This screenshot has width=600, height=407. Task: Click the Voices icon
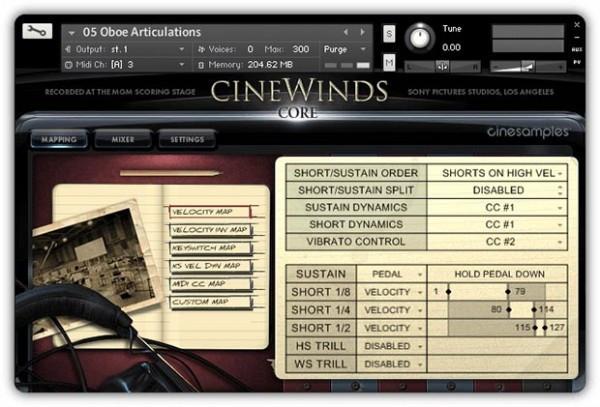point(201,49)
